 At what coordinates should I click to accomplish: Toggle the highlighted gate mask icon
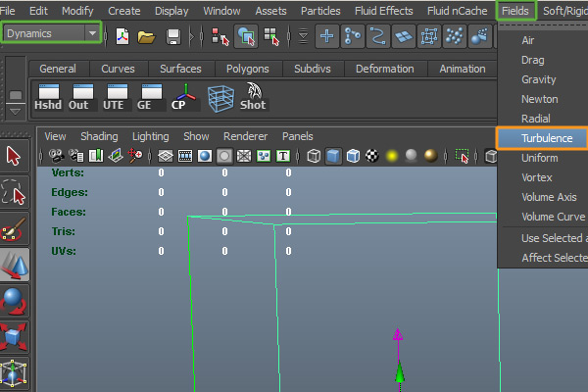pos(224,156)
